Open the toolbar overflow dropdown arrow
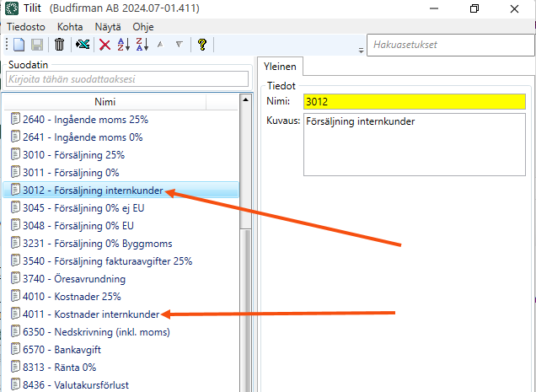 point(362,50)
